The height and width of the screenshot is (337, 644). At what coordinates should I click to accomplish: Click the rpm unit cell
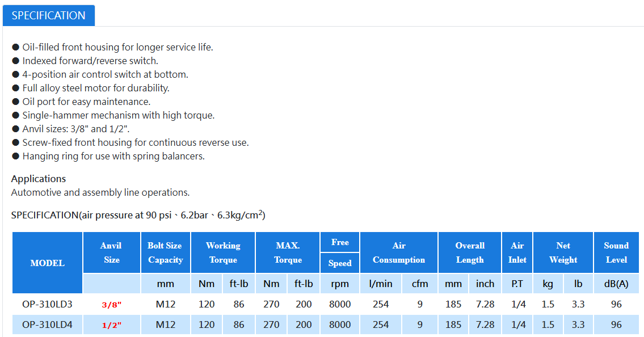pyautogui.click(x=340, y=284)
